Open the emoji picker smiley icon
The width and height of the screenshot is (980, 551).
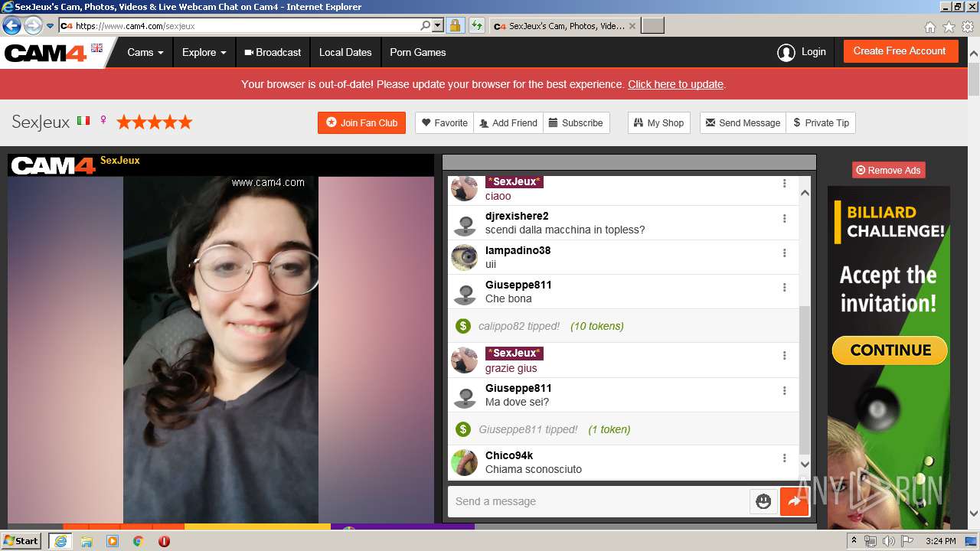pyautogui.click(x=763, y=501)
